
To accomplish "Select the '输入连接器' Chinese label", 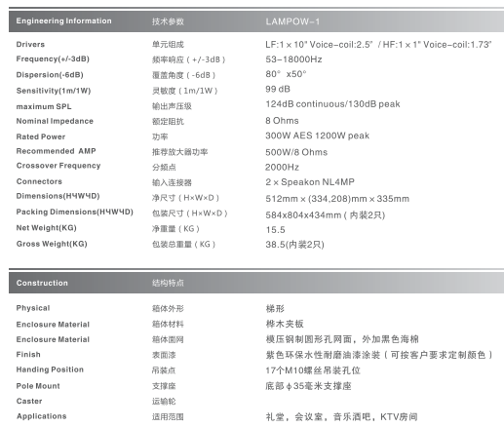I will pos(172,182).
